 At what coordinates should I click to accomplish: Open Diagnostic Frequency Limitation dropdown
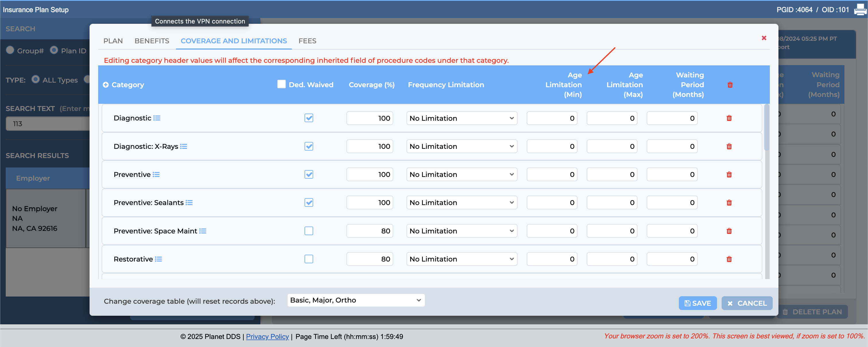[x=462, y=118]
